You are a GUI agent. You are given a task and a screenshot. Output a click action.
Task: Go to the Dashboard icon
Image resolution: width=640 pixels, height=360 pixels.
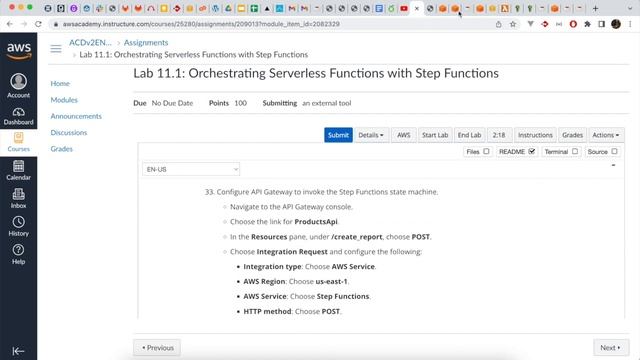pos(18,116)
